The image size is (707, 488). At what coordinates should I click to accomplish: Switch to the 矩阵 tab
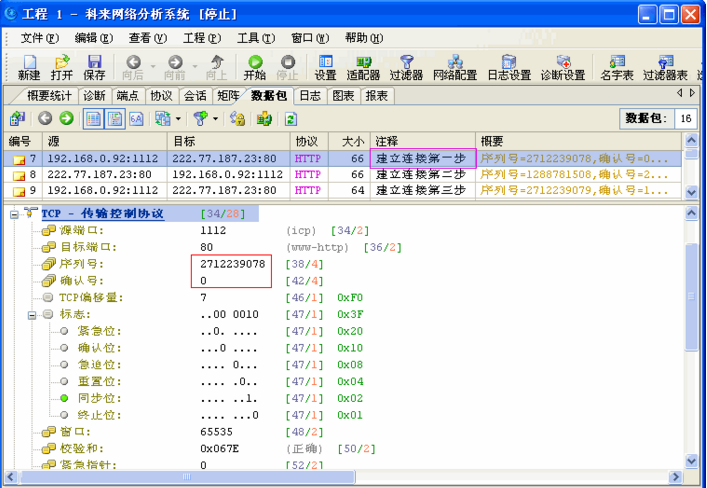[228, 96]
